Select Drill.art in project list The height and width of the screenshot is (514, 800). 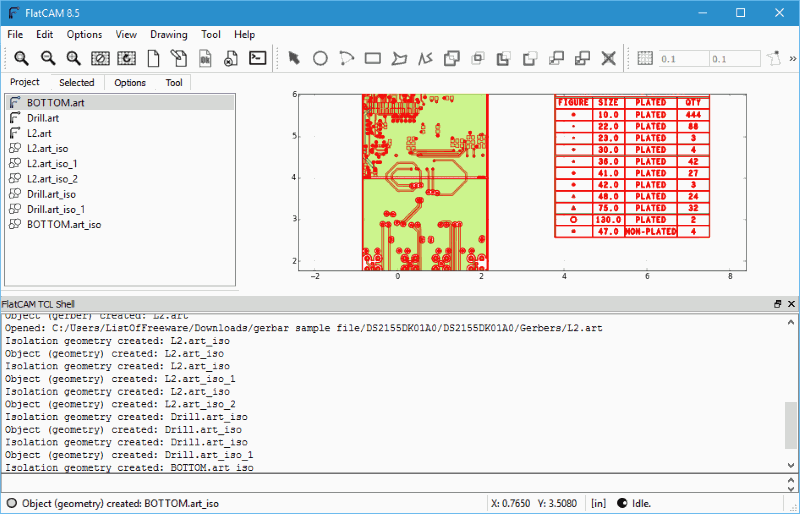pyautogui.click(x=120, y=118)
